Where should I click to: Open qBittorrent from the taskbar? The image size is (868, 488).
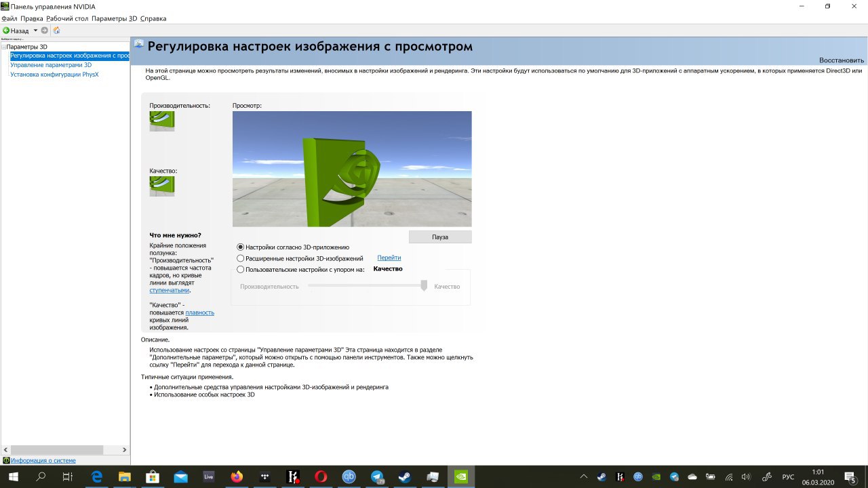point(349,476)
